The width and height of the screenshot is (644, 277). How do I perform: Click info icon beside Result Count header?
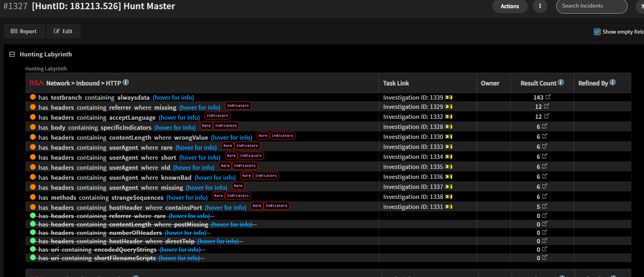click(561, 82)
